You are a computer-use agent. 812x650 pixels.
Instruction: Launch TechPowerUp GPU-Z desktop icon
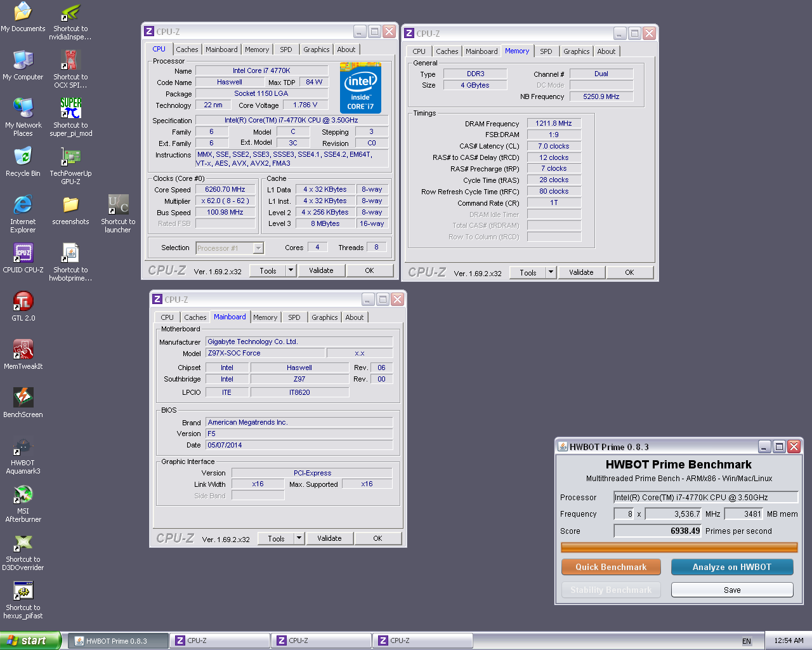[70, 166]
